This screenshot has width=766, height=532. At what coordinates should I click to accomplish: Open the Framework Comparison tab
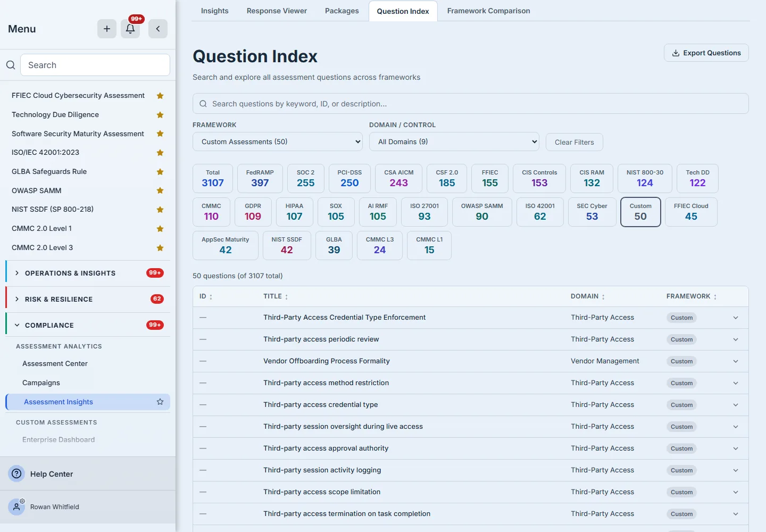point(489,11)
